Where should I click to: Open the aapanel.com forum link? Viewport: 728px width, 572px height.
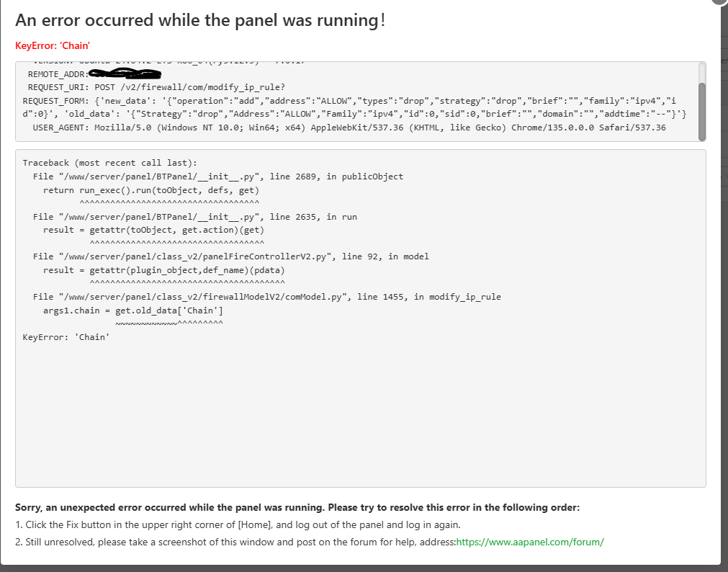pyautogui.click(x=529, y=542)
